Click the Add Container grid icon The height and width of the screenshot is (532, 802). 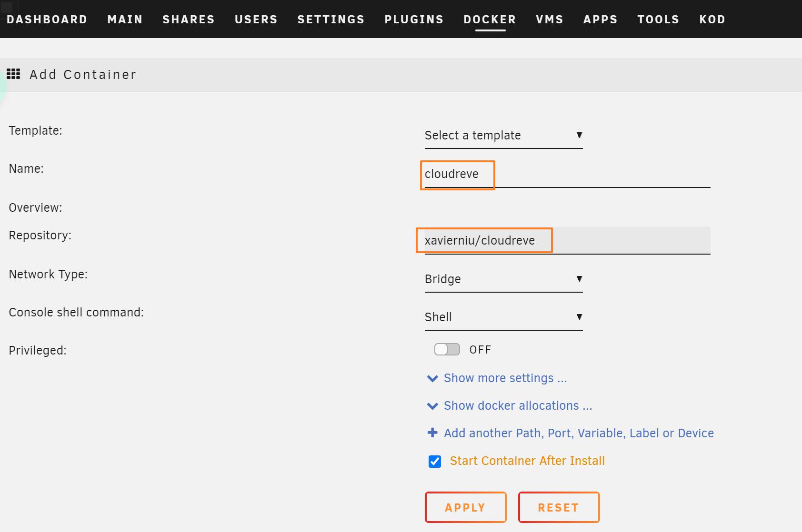[13, 74]
